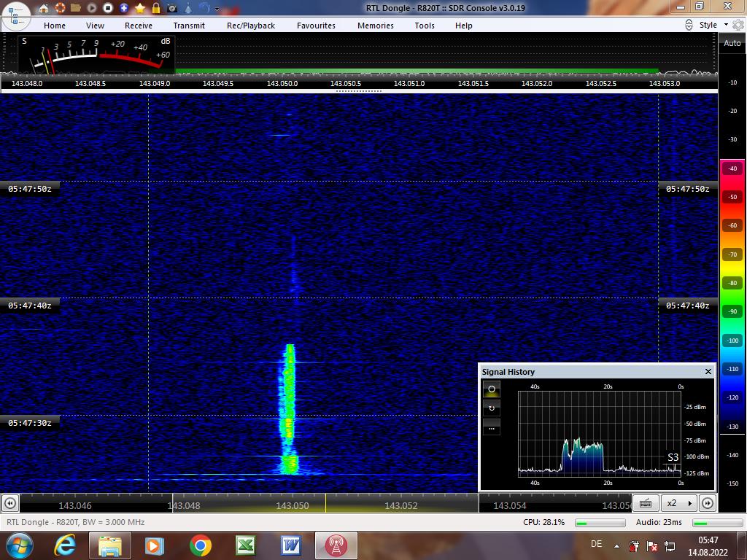Click the SDR Console taskbar icon

point(336,545)
